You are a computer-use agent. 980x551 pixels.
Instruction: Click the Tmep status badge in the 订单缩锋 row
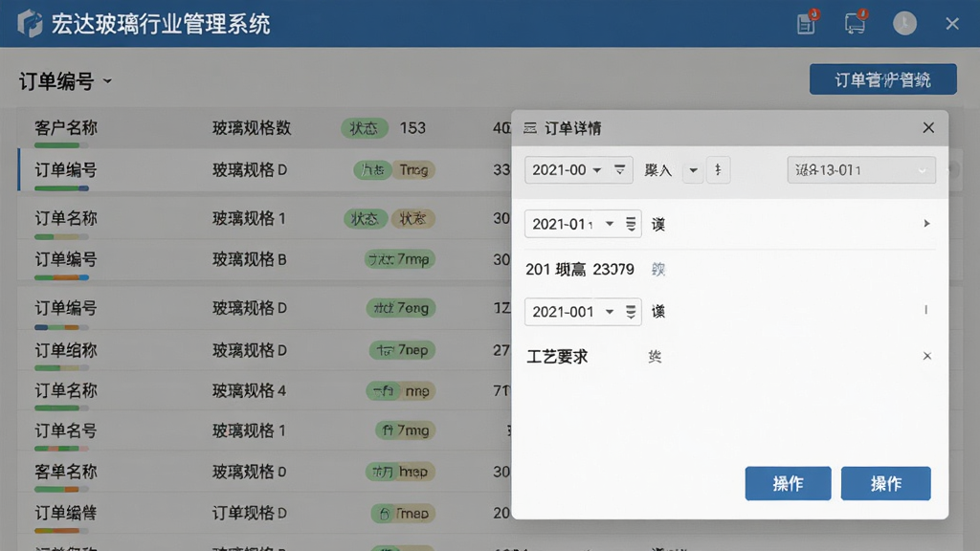click(403, 514)
